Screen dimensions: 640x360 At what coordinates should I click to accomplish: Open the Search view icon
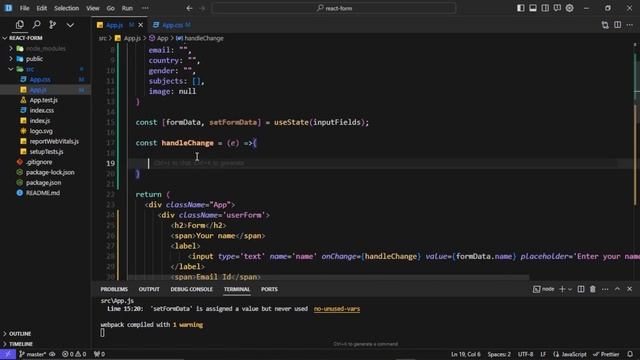pyautogui.click(x=36, y=25)
